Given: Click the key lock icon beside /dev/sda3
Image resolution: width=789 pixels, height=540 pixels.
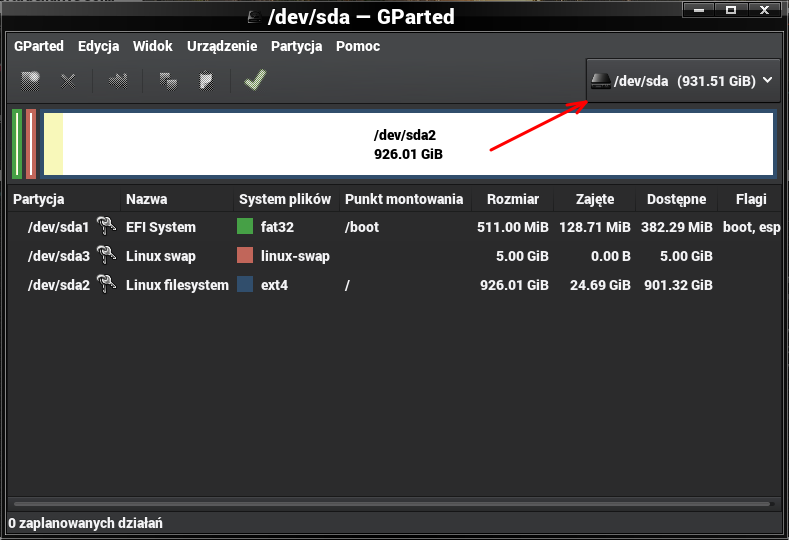Looking at the screenshot, I should tap(106, 255).
